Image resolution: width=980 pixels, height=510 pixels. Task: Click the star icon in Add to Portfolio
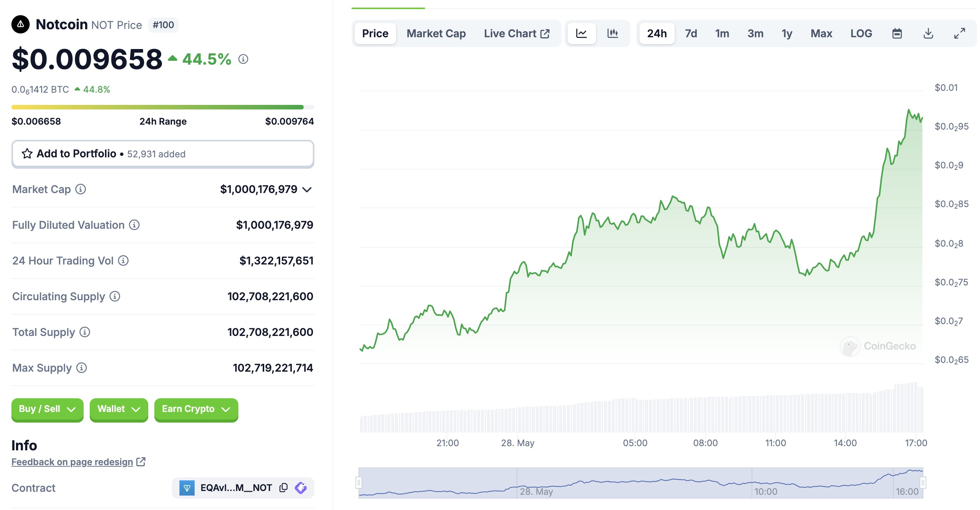(27, 154)
